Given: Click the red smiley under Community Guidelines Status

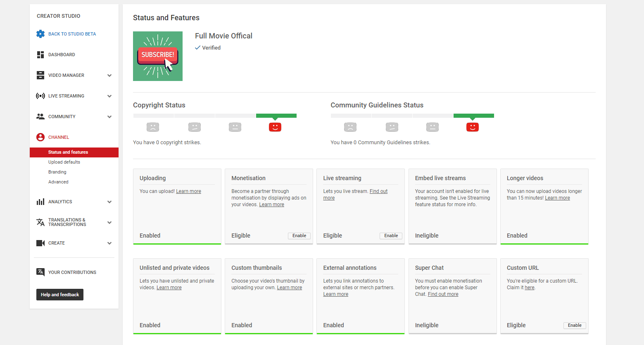Looking at the screenshot, I should [473, 127].
